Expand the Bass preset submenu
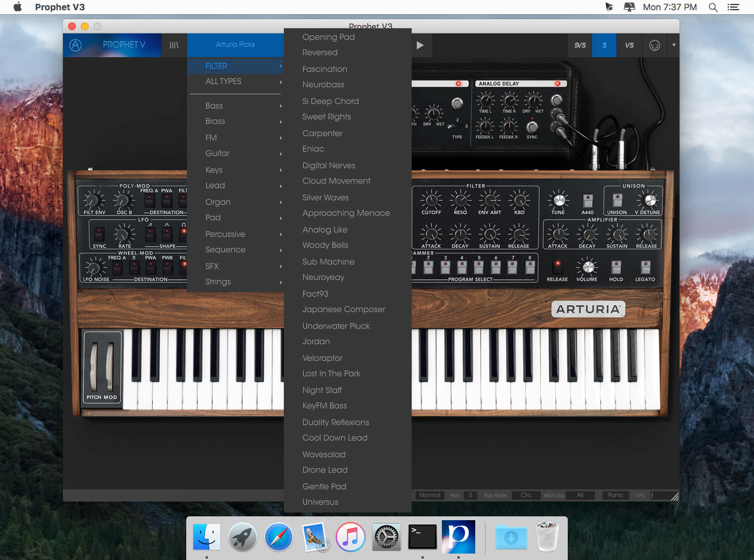The width and height of the screenshot is (754, 560). point(236,106)
